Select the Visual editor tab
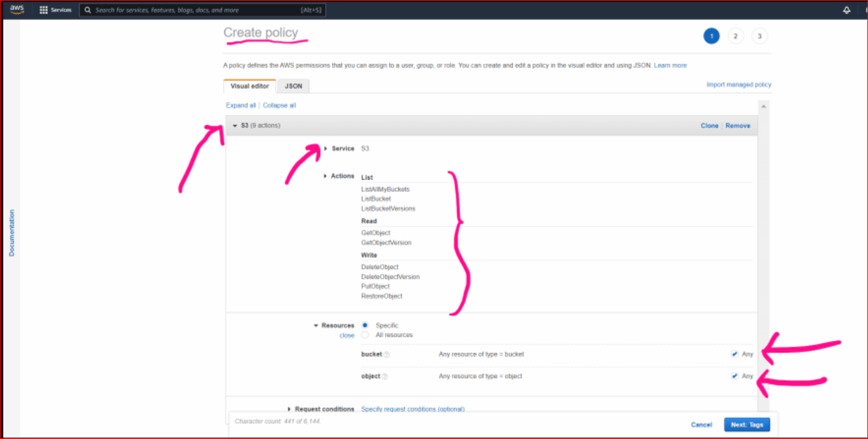 [249, 86]
